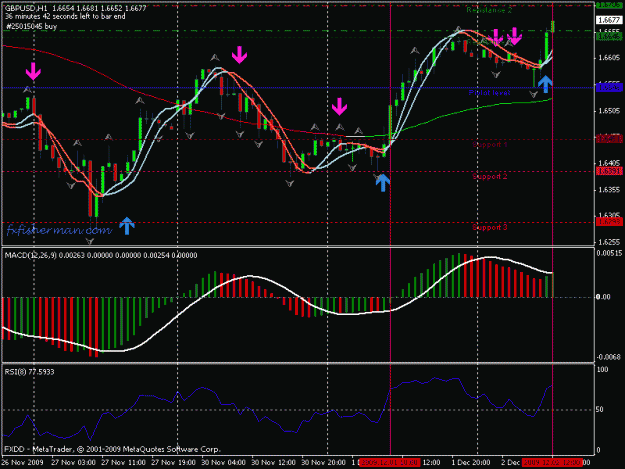Select the pink sell arrow above 26 Nov candles

coord(33,71)
